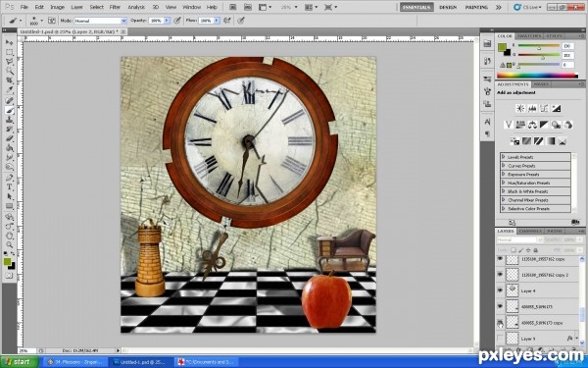
Task: Show the hidden Layer 5
Action: click(x=500, y=339)
